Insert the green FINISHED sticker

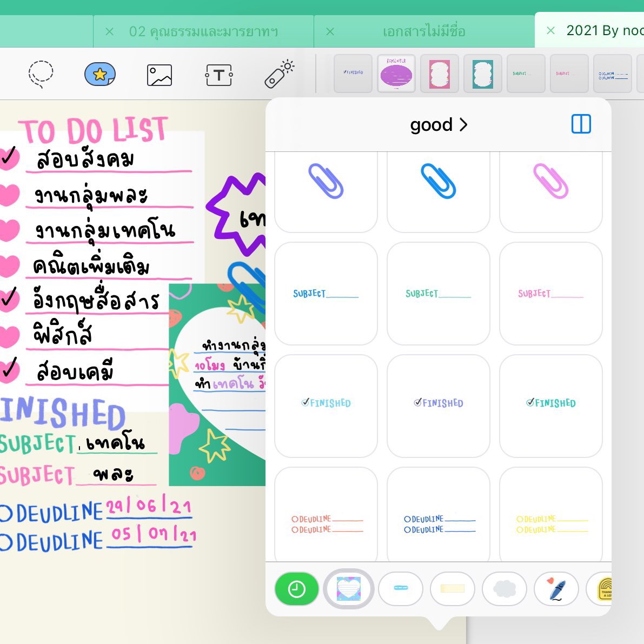551,406
